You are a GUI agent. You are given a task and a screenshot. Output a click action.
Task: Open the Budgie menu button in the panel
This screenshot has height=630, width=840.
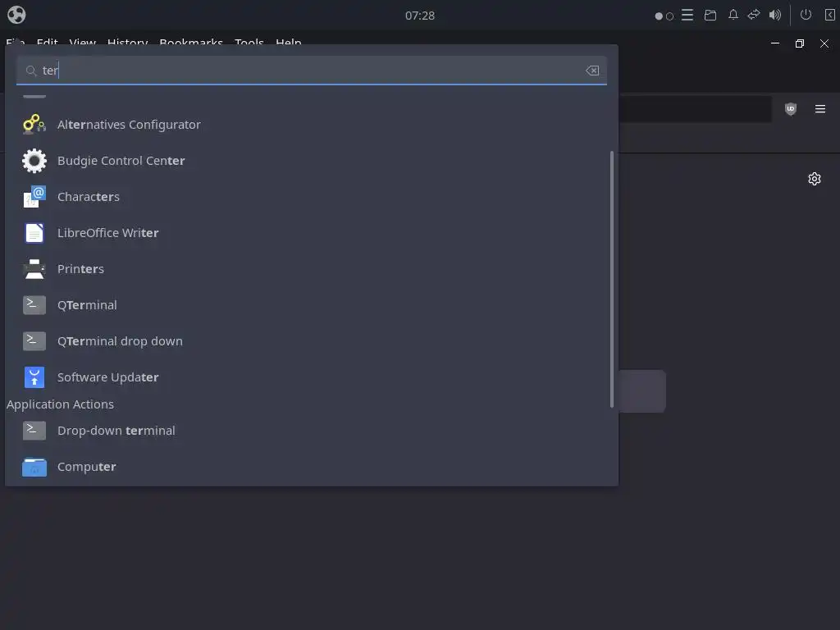16,15
